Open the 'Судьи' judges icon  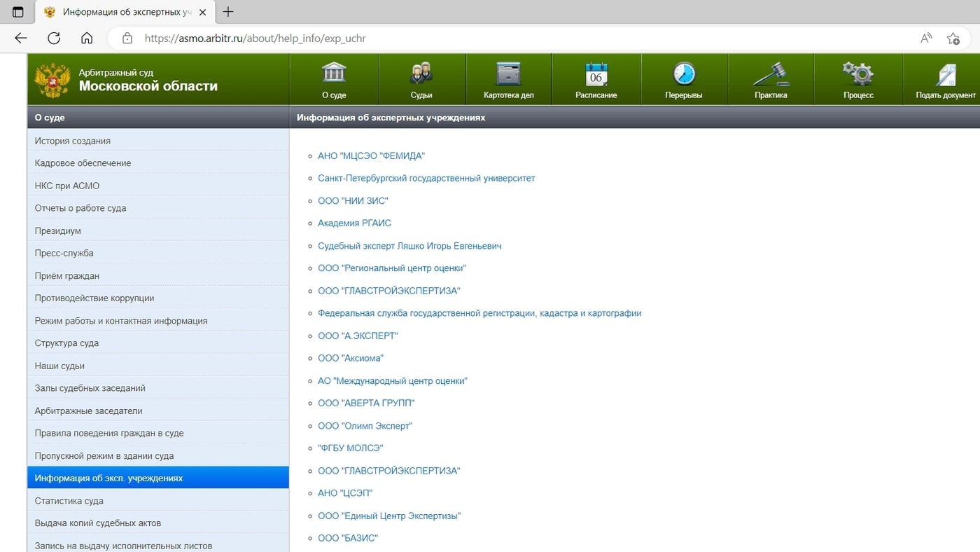click(421, 72)
